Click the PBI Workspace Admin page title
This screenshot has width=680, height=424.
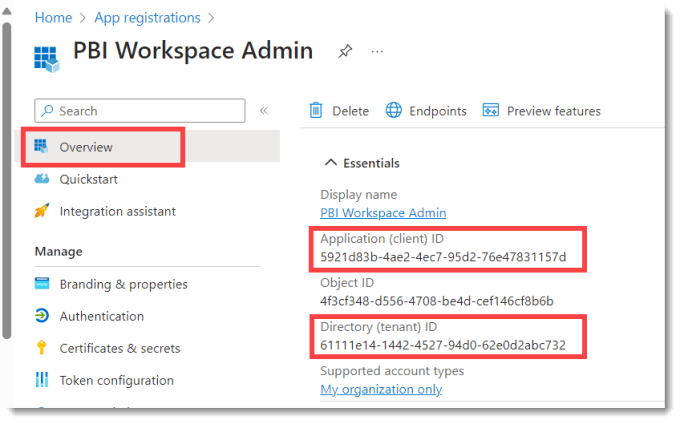click(x=193, y=51)
